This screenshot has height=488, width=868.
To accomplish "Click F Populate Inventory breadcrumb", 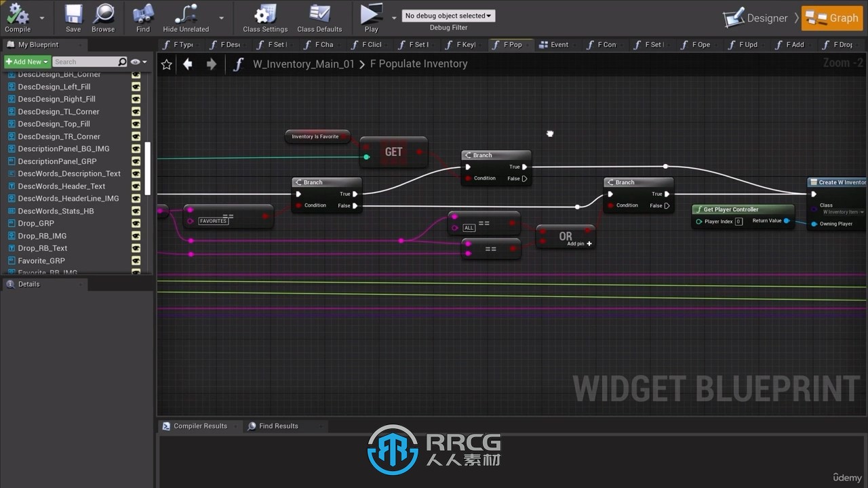I will [418, 64].
